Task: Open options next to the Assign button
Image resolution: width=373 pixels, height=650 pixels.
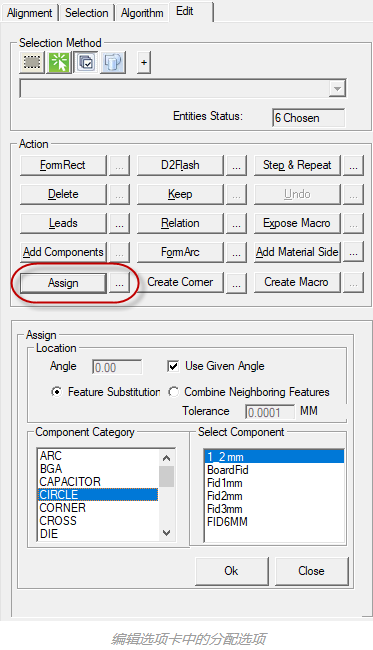Action: pyautogui.click(x=119, y=283)
